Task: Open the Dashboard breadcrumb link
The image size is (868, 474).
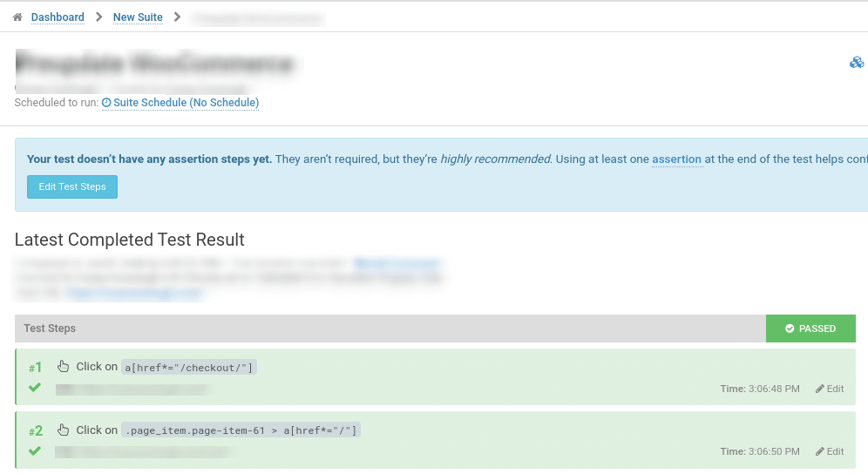Action: click(x=58, y=17)
